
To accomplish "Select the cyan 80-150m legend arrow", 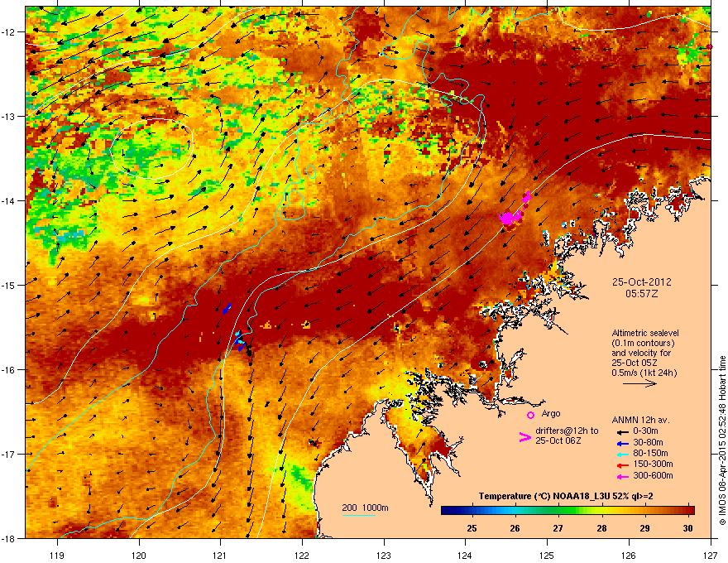I will coord(622,454).
